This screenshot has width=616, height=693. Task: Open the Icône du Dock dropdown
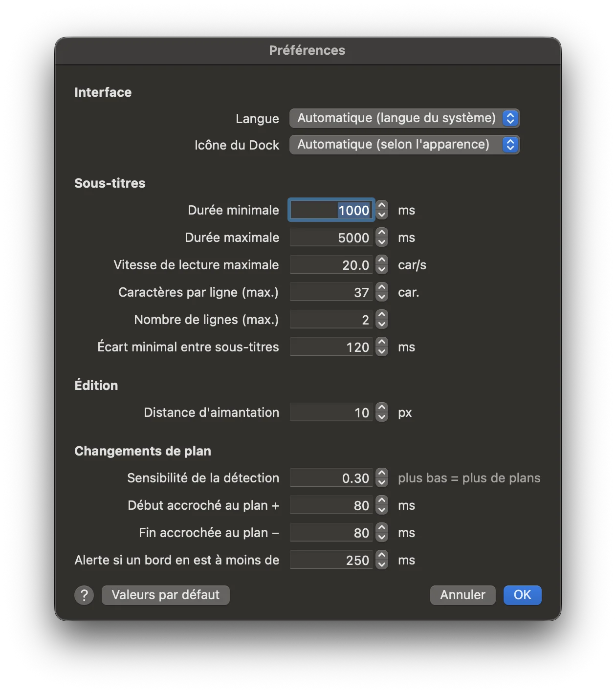coord(404,145)
